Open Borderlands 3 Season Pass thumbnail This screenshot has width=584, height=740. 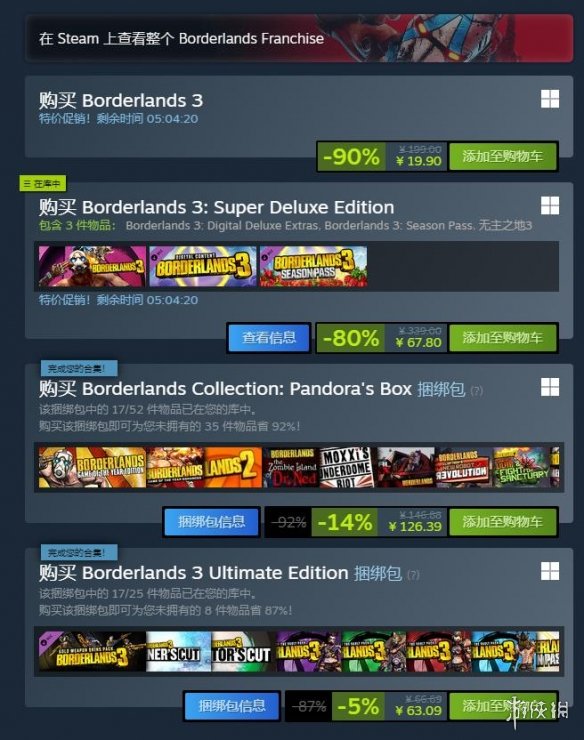(313, 266)
